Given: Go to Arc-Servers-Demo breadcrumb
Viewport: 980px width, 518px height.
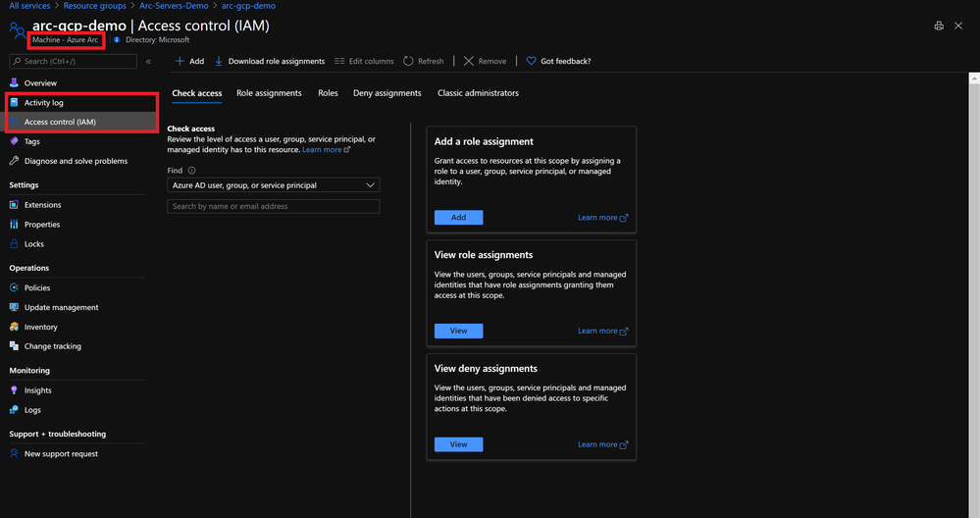Looking at the screenshot, I should point(174,6).
